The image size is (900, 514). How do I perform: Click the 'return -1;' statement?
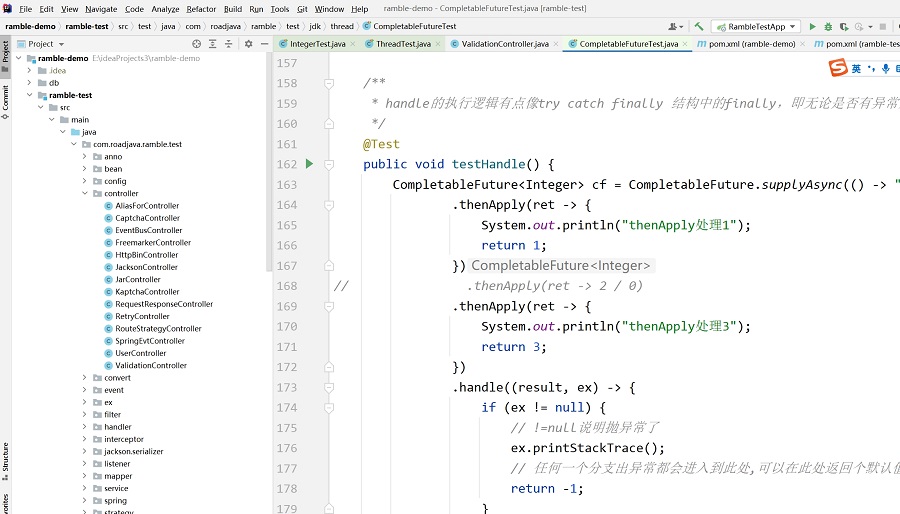[x=547, y=489]
